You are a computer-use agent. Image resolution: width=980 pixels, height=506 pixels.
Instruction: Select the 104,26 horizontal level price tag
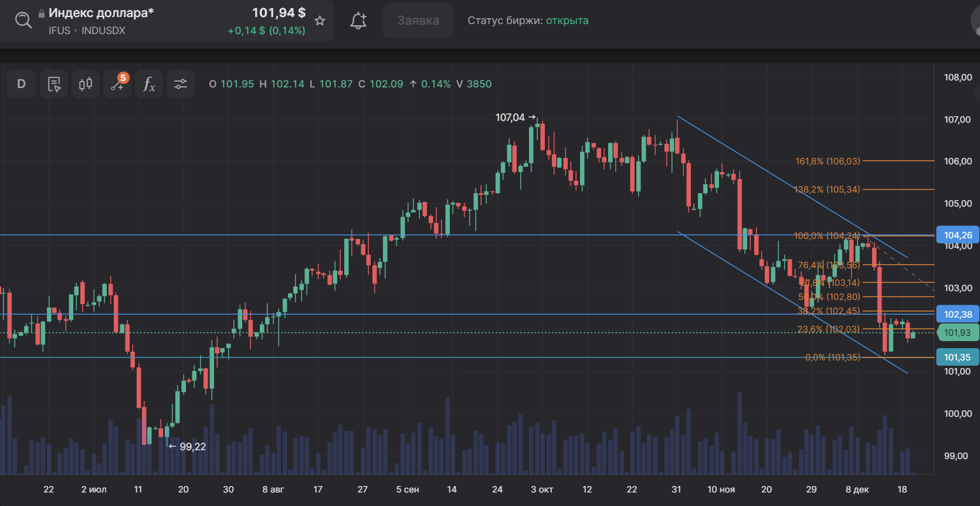tap(958, 235)
